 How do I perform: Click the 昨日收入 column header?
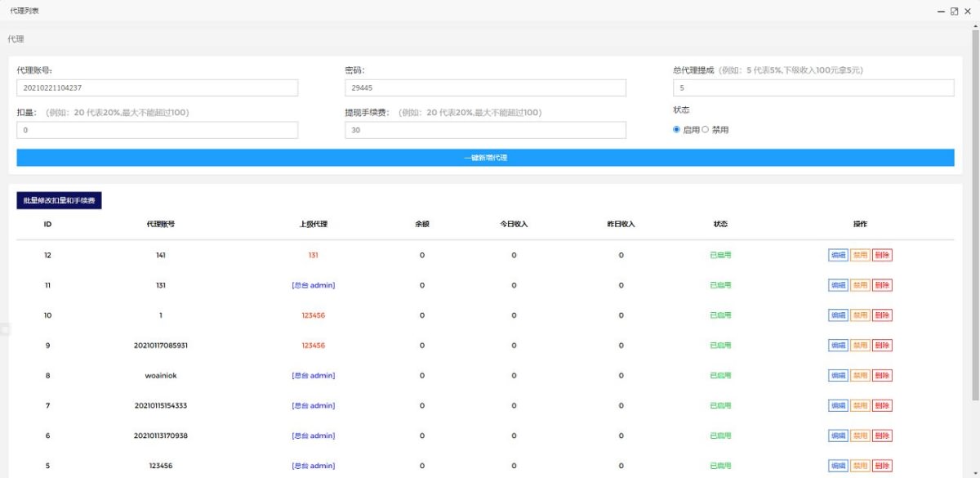pos(621,224)
